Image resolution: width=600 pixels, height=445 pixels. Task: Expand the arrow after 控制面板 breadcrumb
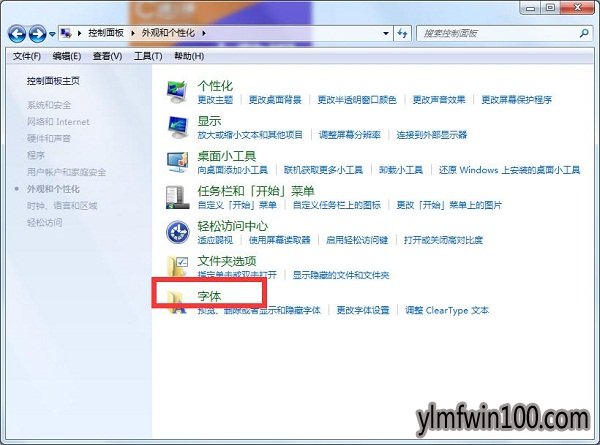click(x=133, y=33)
